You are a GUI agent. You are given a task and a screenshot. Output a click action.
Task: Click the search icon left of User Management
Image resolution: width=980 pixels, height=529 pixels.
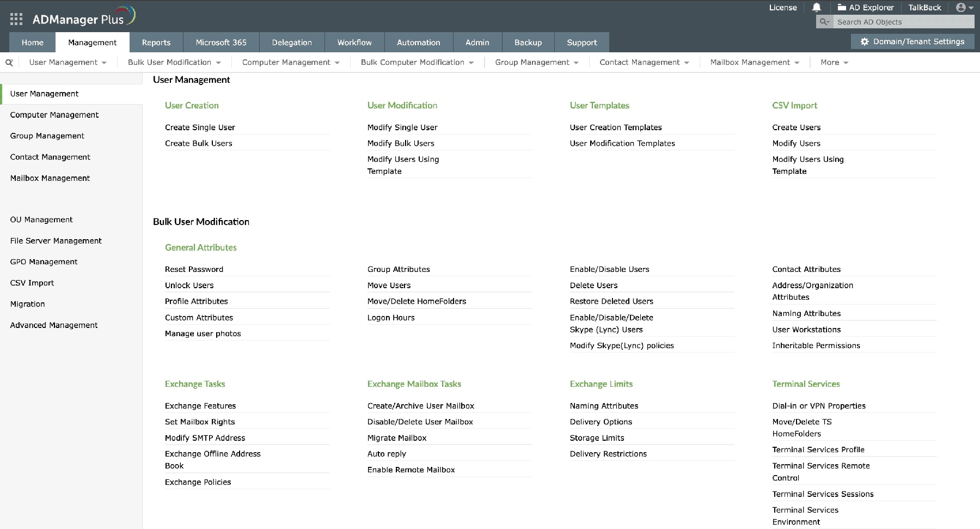pos(9,62)
